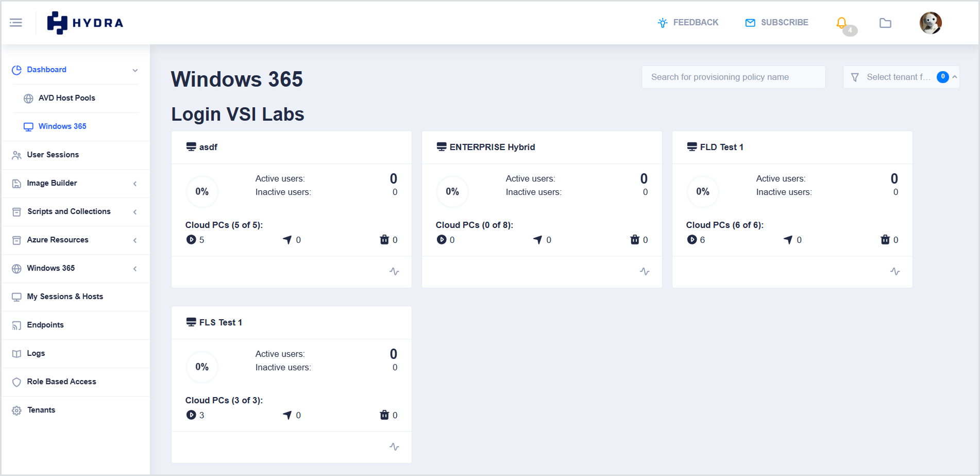This screenshot has width=980, height=476.
Task: Click the 'Login VSI Labs' heading
Action: [238, 114]
